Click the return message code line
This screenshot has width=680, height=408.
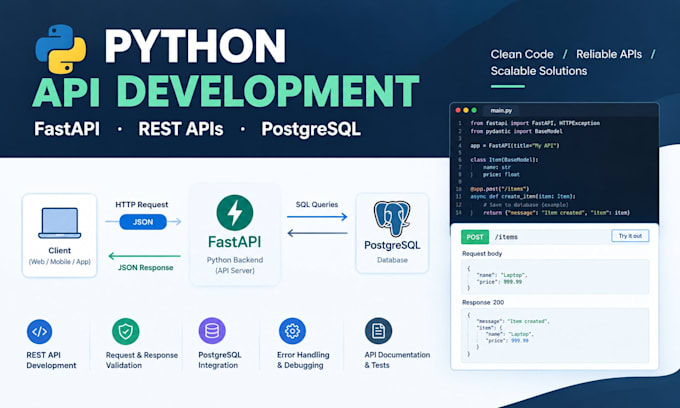coord(556,213)
